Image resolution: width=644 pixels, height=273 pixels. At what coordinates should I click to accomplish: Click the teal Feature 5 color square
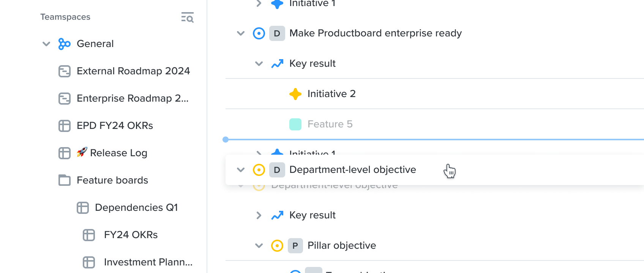point(295,124)
